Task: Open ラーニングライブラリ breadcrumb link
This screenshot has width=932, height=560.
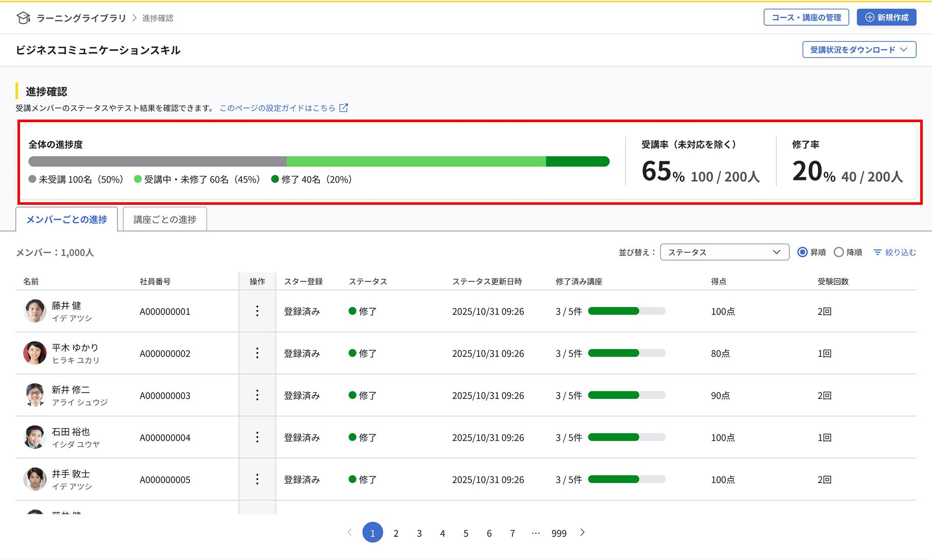Action: point(81,18)
